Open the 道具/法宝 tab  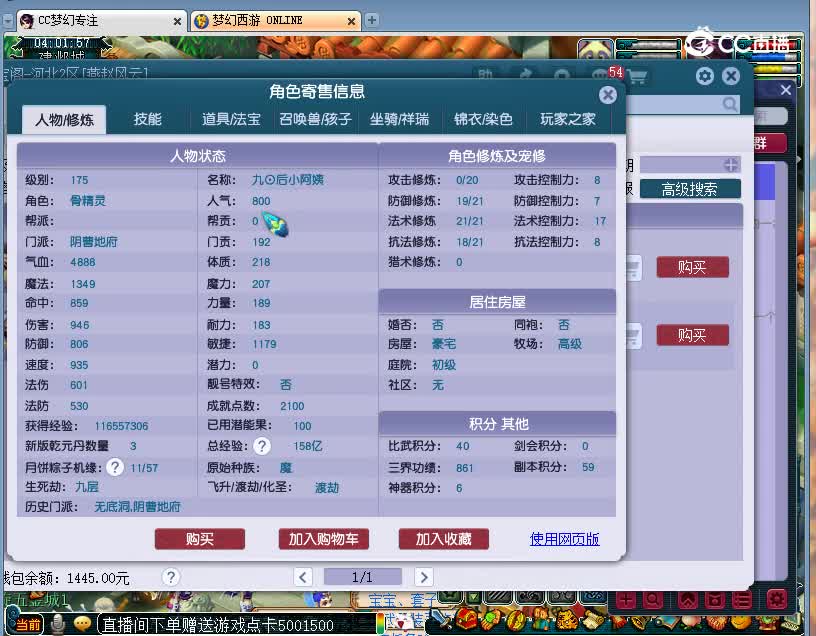click(x=231, y=119)
